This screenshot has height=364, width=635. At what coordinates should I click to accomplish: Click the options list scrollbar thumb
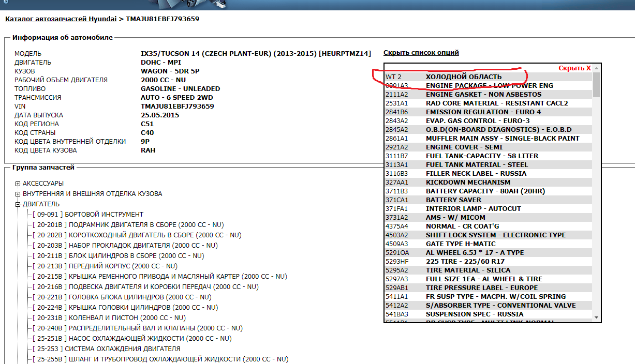point(596,85)
